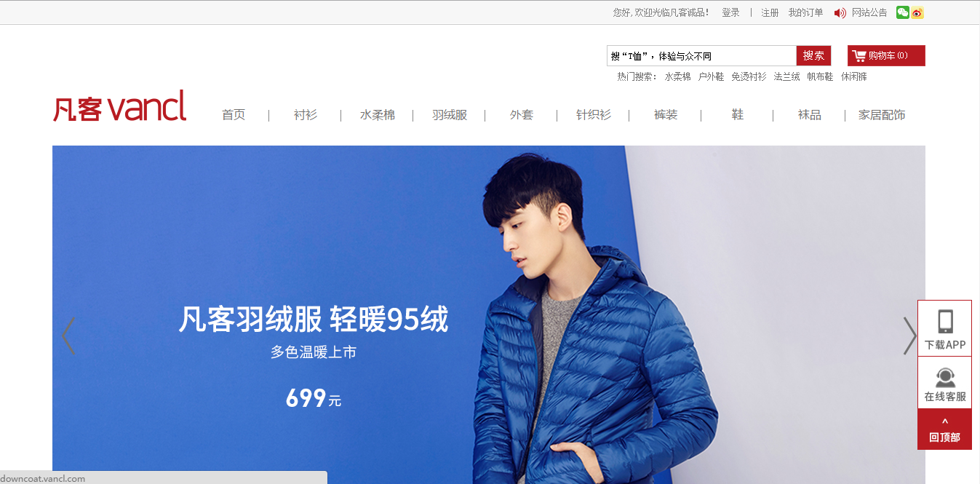Image resolution: width=980 pixels, height=484 pixels.
Task: Focus the search input field
Action: (x=701, y=56)
